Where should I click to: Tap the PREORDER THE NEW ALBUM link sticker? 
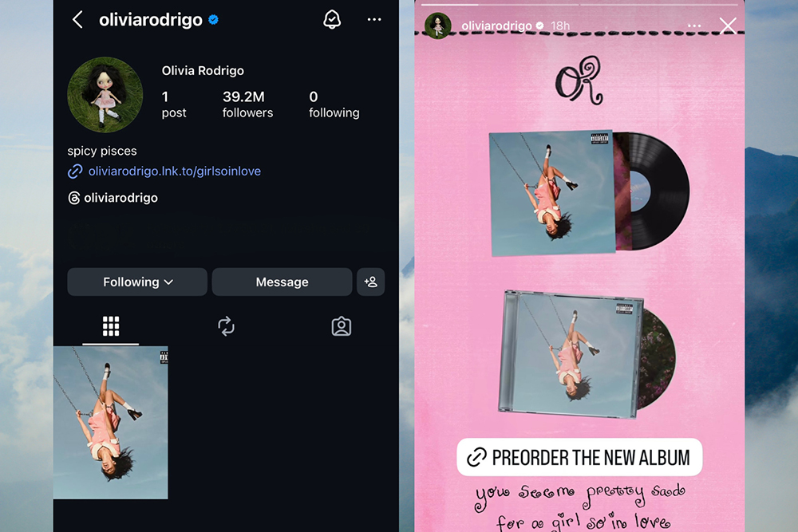579,457
